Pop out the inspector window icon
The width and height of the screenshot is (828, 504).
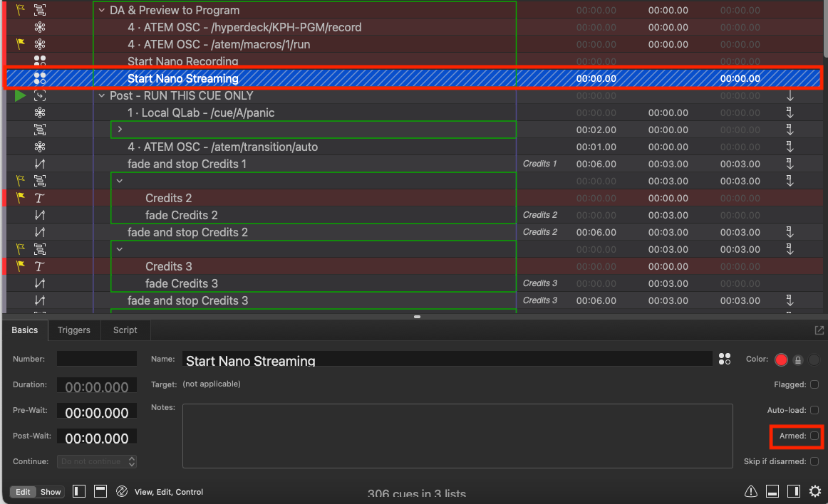click(x=819, y=330)
